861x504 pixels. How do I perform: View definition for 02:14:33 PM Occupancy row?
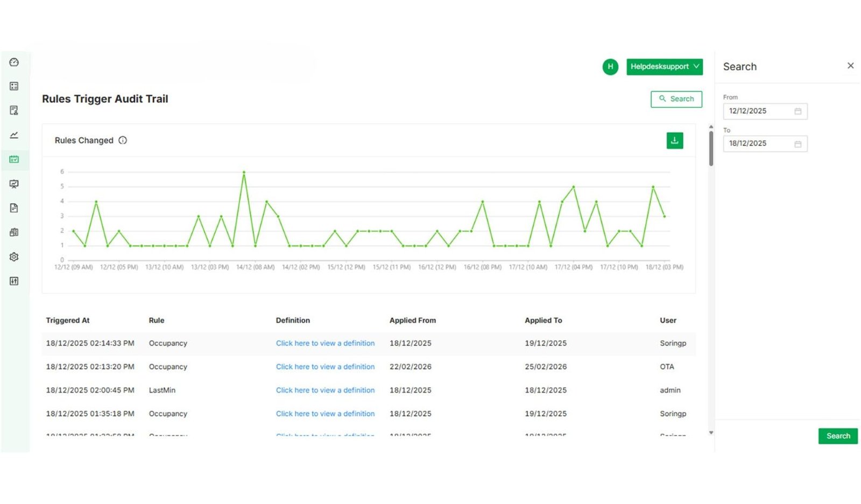pyautogui.click(x=325, y=343)
